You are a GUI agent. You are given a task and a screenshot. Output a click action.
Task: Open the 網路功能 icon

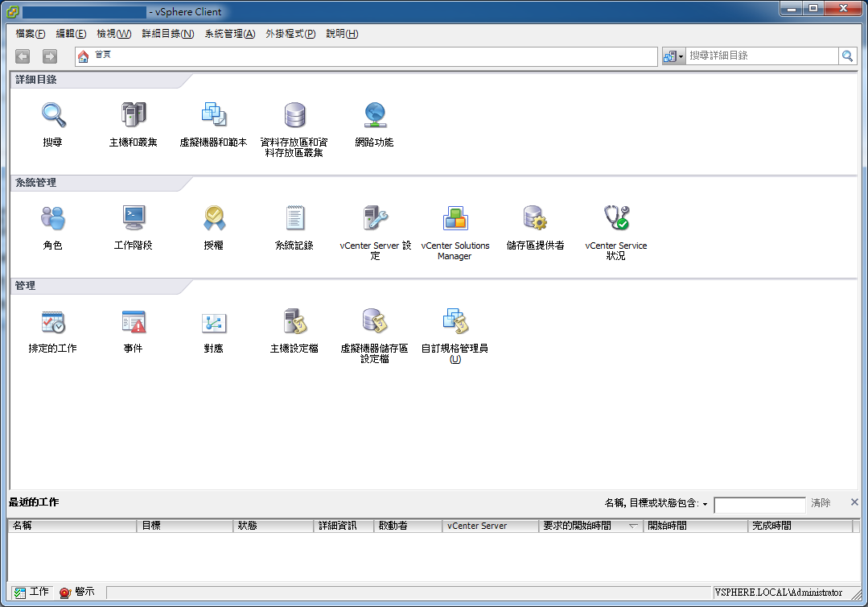pyautogui.click(x=374, y=116)
